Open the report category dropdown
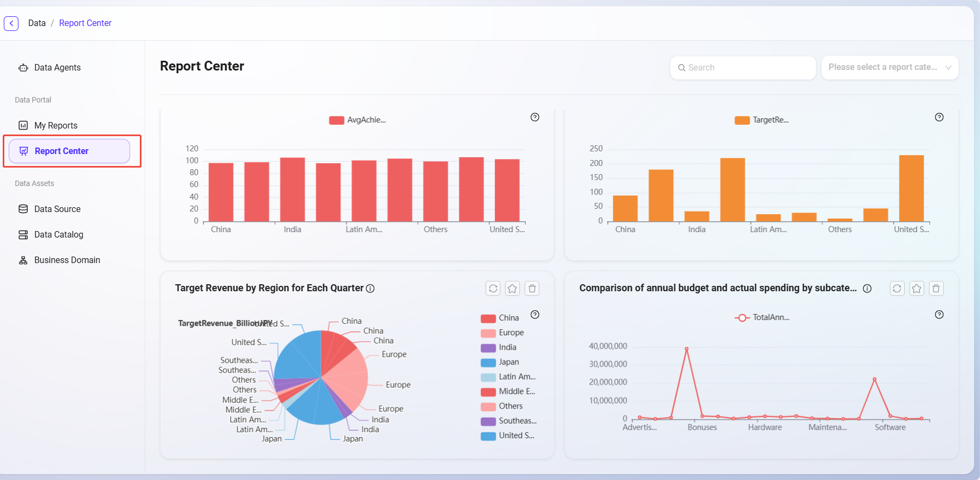This screenshot has width=980, height=480. tap(889, 67)
